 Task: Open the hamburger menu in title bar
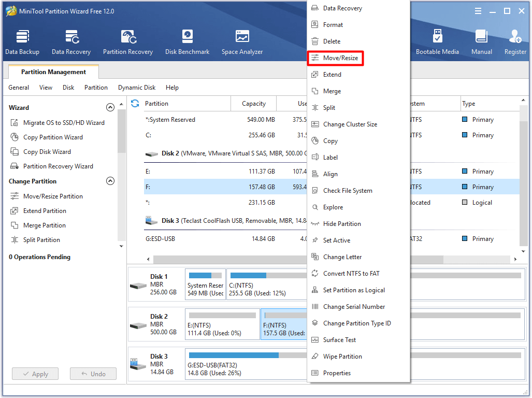pyautogui.click(x=478, y=11)
